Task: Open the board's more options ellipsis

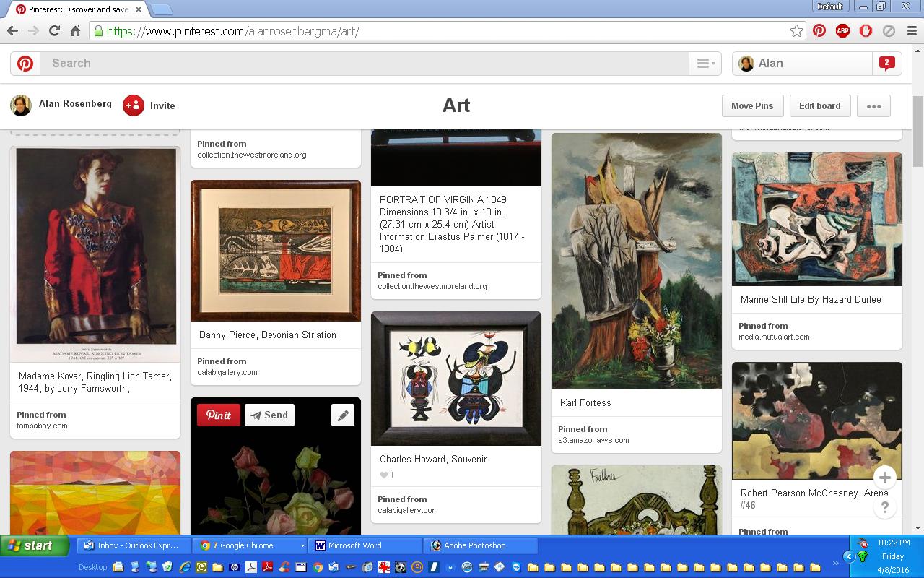Action: (x=873, y=105)
